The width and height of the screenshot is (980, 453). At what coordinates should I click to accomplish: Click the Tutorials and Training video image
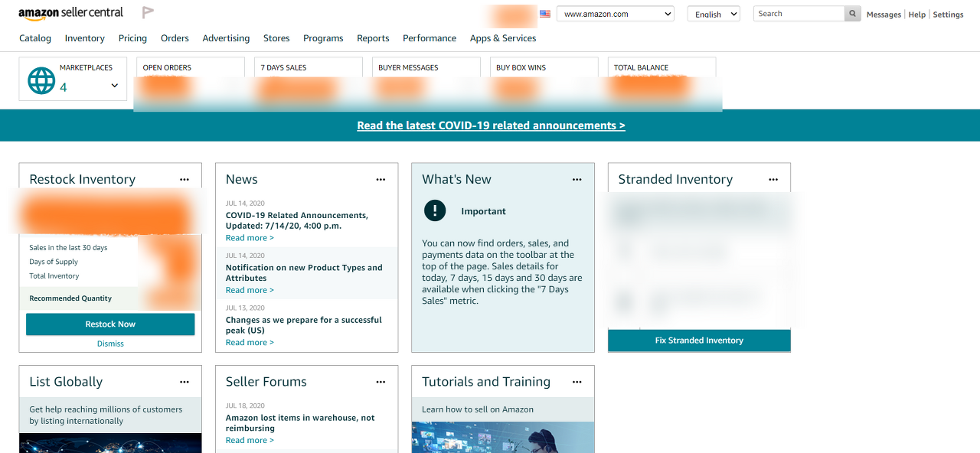pos(503,437)
